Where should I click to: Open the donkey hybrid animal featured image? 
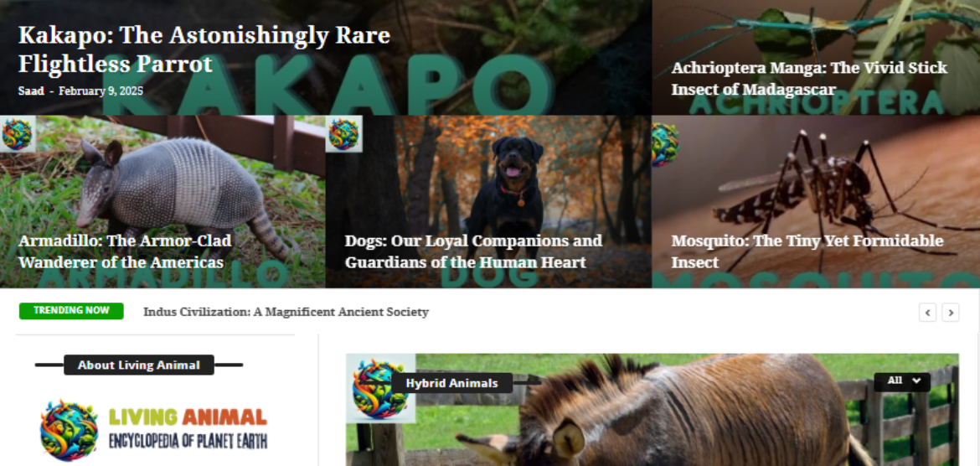tap(652, 410)
